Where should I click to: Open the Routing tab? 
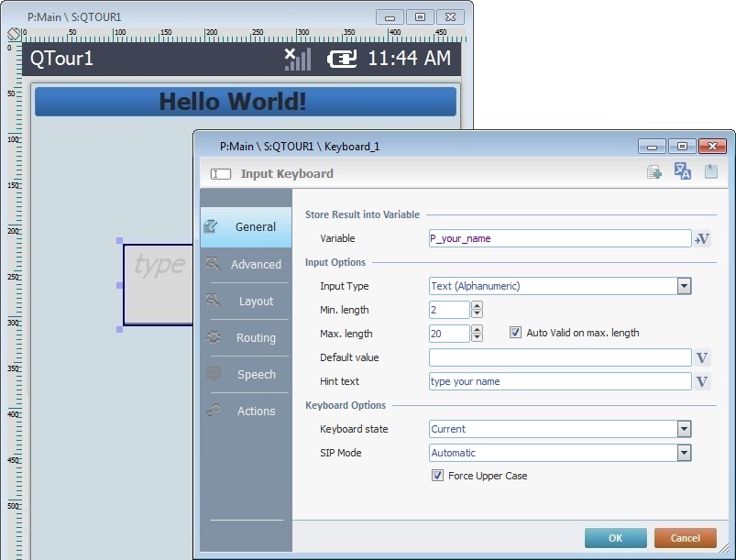246,337
